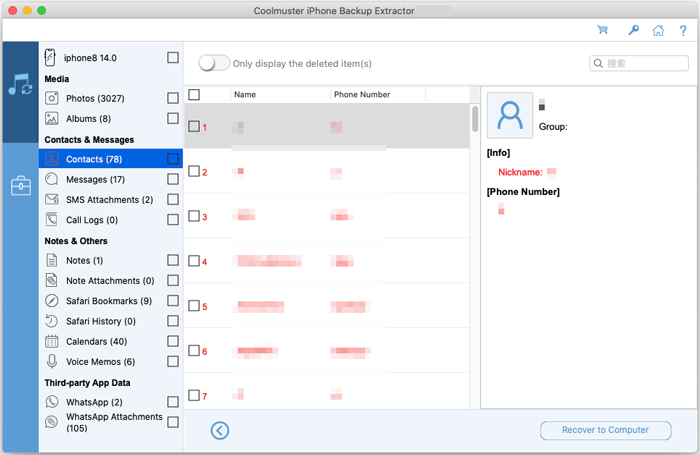
Task: Open Photos (3027) category
Action: coord(111,98)
